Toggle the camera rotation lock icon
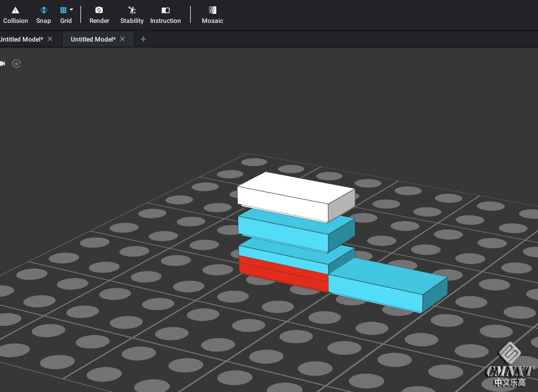The width and height of the screenshot is (538, 392). click(17, 63)
